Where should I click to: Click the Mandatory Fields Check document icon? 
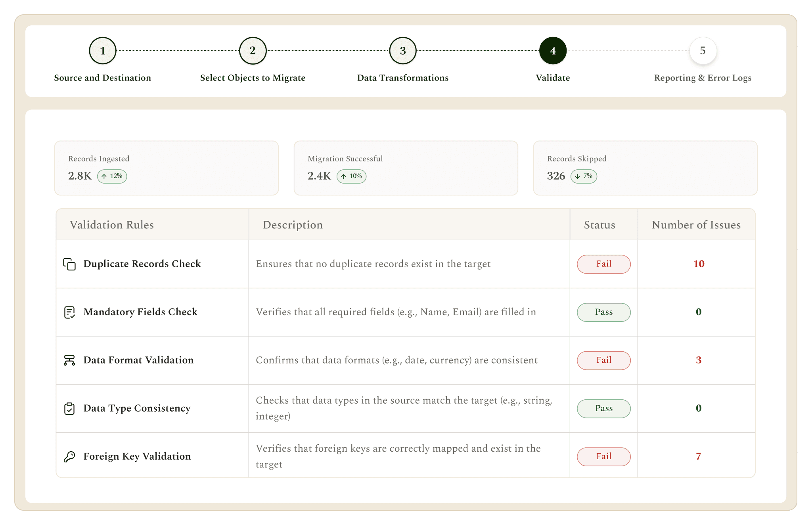click(x=69, y=312)
